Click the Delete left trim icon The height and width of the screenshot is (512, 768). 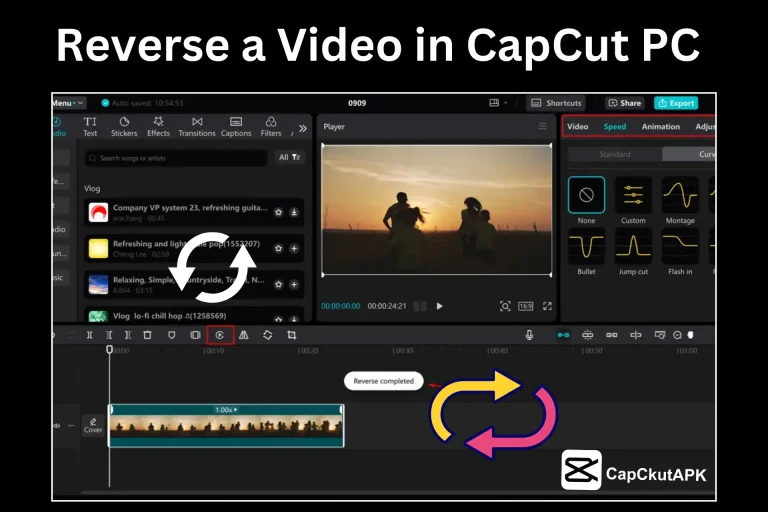click(109, 335)
